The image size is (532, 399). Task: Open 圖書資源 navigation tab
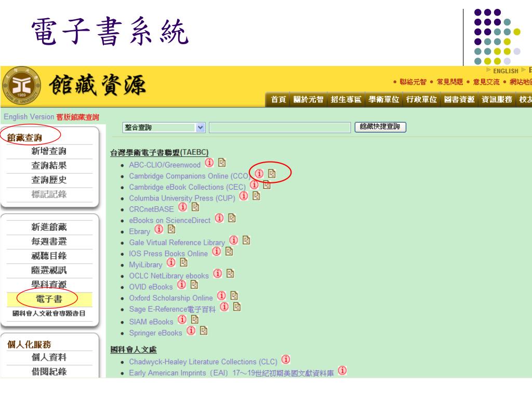459,100
